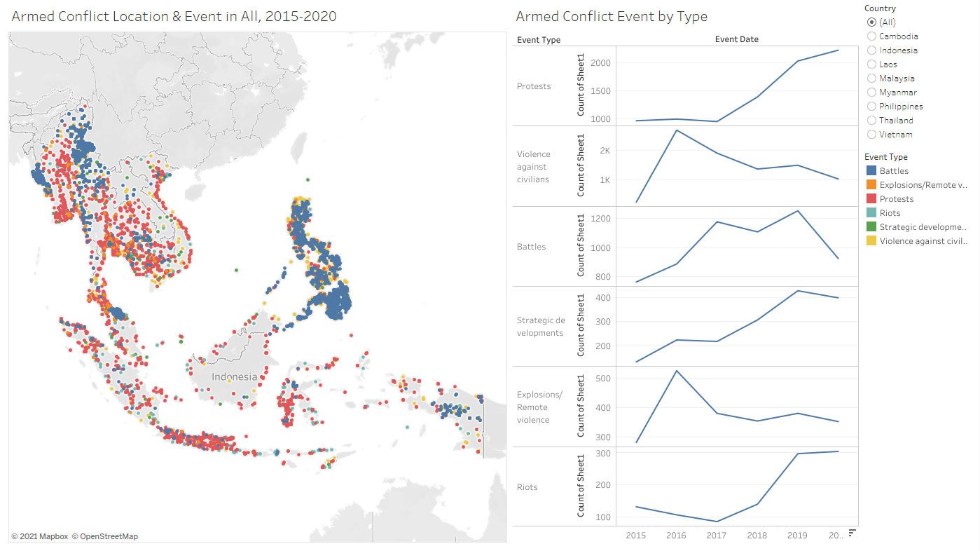This screenshot has height=551, width=980.
Task: Highlight Protests using the red legend swatch
Action: click(x=871, y=199)
